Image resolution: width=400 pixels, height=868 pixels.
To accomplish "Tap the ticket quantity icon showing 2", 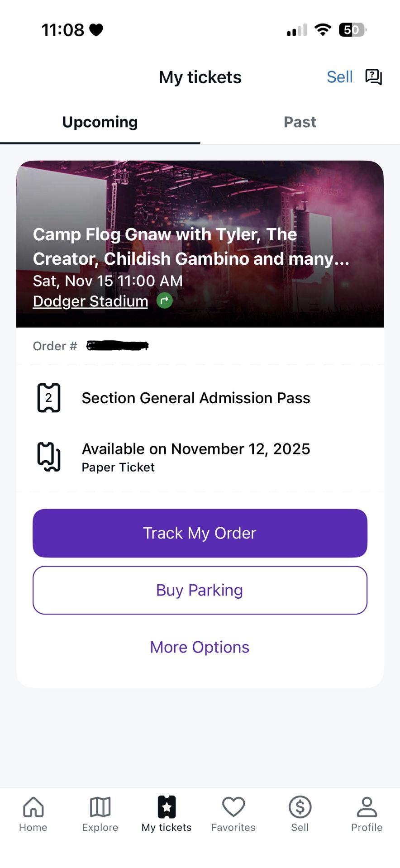I will (x=48, y=398).
